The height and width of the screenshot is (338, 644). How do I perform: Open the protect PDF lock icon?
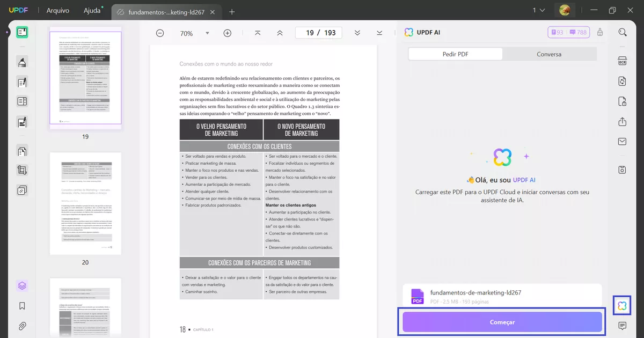pyautogui.click(x=623, y=101)
